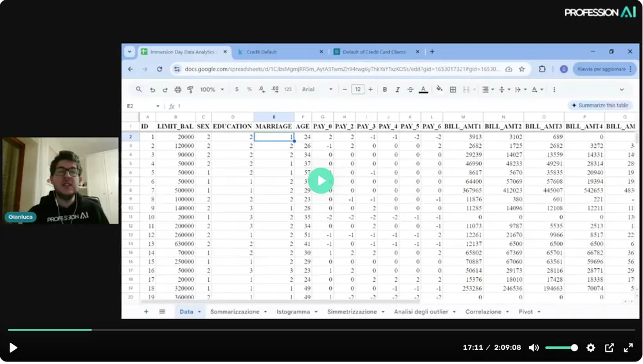Open text rotation dropdown
The width and height of the screenshot is (643, 364).
tap(537, 89)
